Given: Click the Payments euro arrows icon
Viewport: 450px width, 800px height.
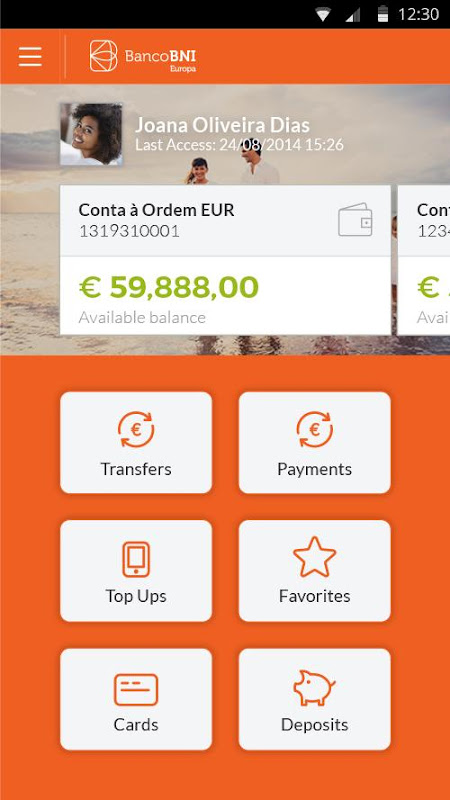Looking at the screenshot, I should pyautogui.click(x=314, y=430).
